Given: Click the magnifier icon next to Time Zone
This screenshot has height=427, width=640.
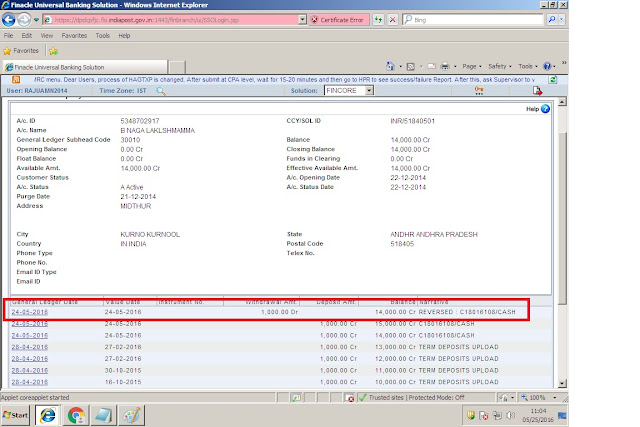Looking at the screenshot, I should tap(161, 91).
